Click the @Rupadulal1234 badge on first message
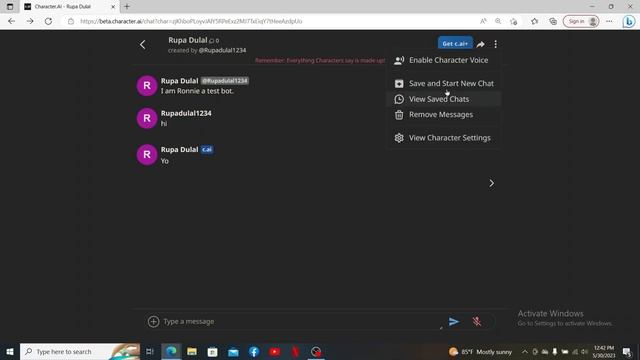This screenshot has width=640, height=360. pos(225,81)
